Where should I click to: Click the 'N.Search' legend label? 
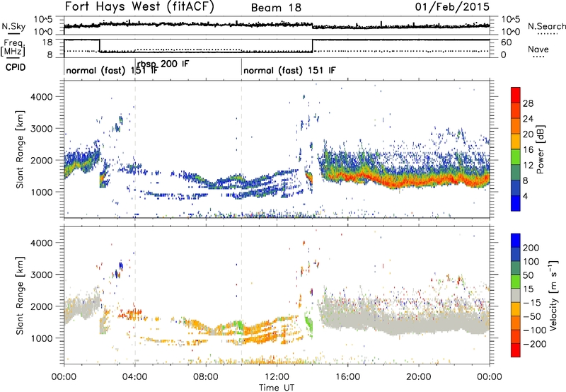546,26
